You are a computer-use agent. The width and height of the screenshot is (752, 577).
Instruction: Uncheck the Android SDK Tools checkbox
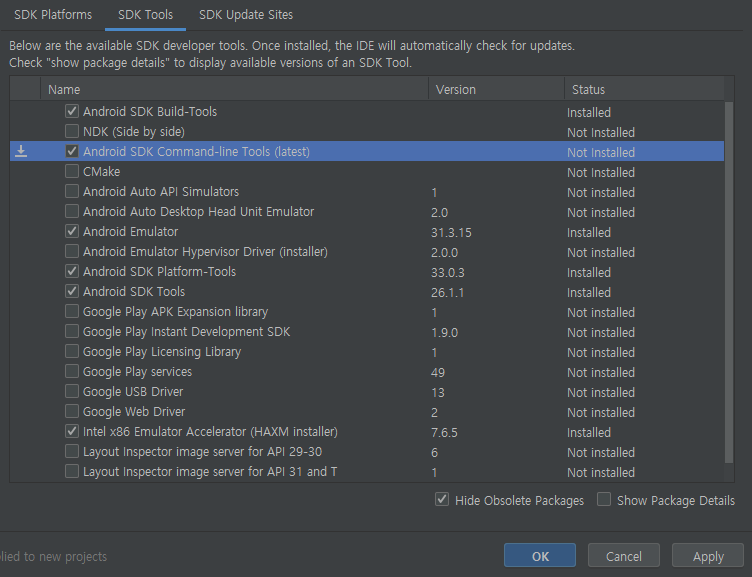point(72,292)
